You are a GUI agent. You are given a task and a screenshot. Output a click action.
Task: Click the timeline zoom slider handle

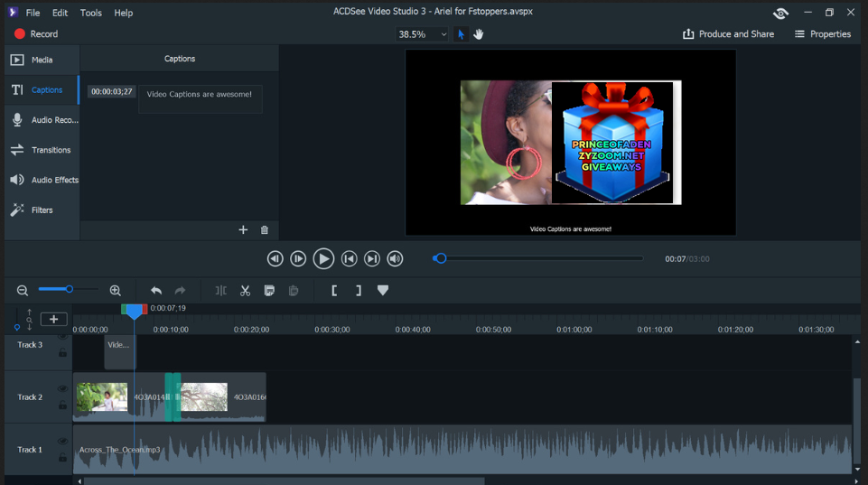70,289
